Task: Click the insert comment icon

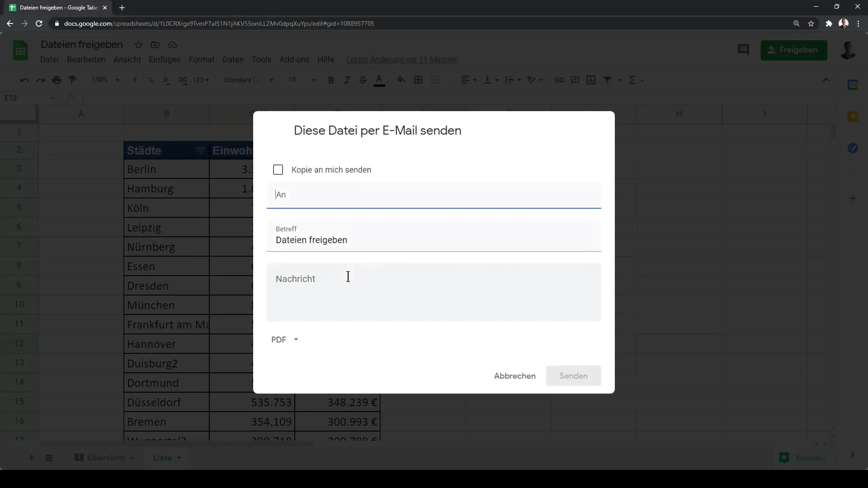Action: (575, 80)
